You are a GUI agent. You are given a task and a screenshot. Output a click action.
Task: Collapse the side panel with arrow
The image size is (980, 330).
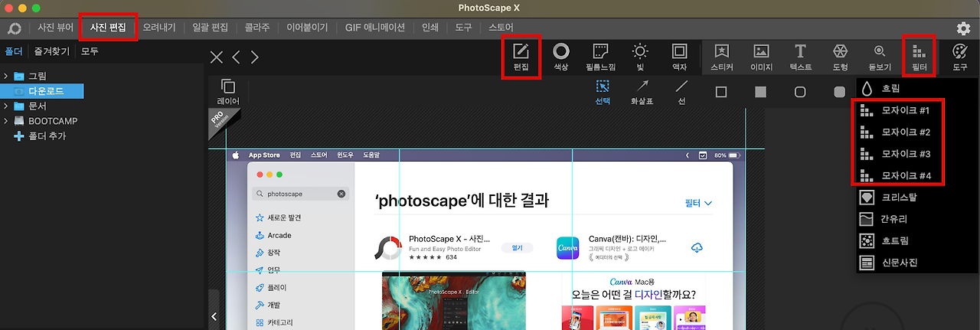(214, 316)
